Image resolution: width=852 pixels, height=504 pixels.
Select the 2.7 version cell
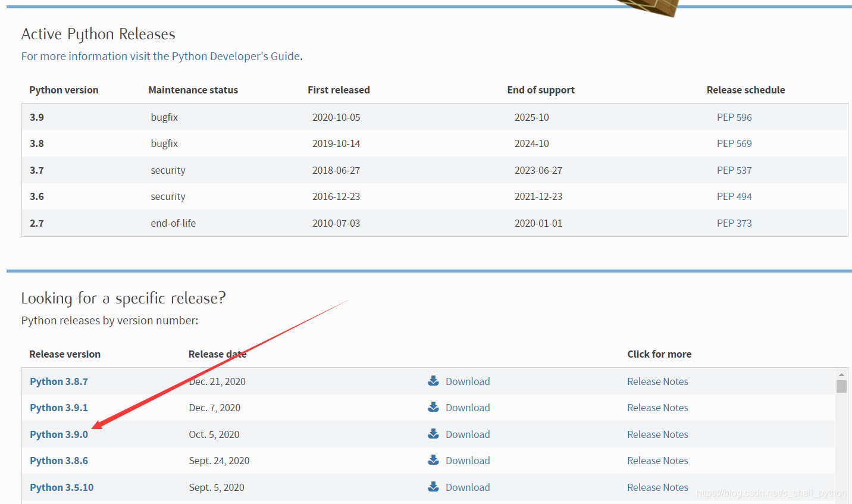click(x=37, y=223)
